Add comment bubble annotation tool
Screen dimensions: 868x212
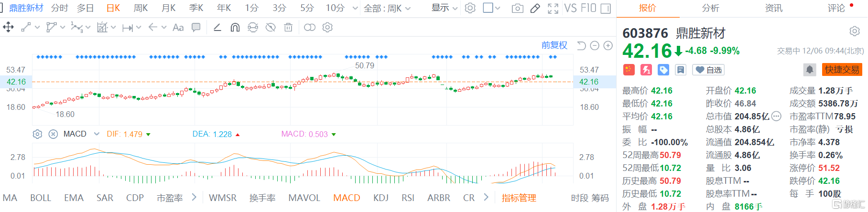click(x=196, y=27)
